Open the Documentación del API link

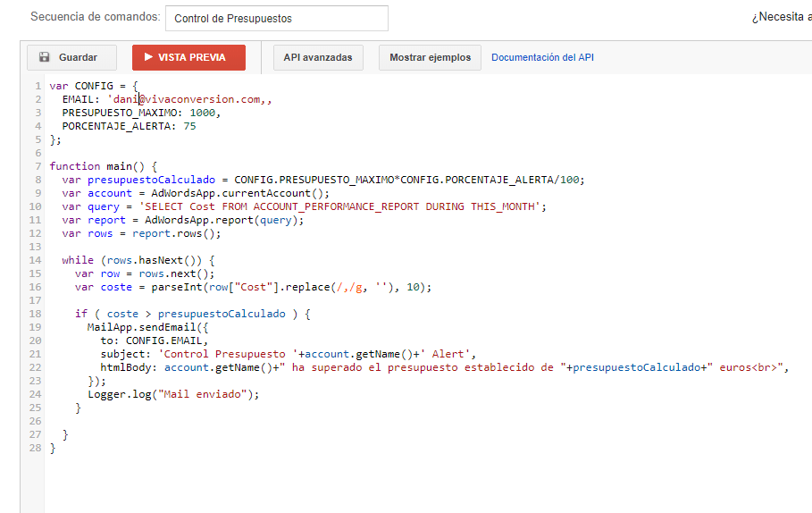542,57
